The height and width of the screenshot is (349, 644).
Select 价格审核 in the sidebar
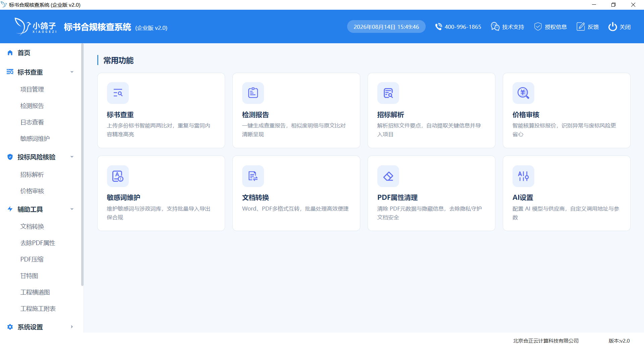click(32, 191)
